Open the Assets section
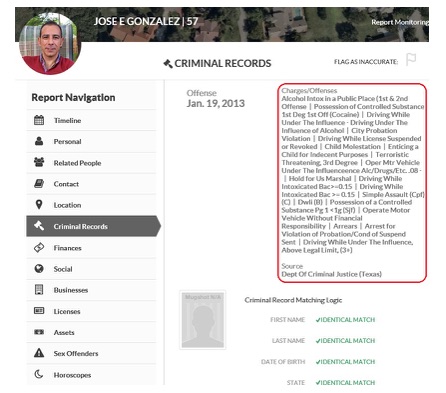The height and width of the screenshot is (393, 446). [91, 332]
